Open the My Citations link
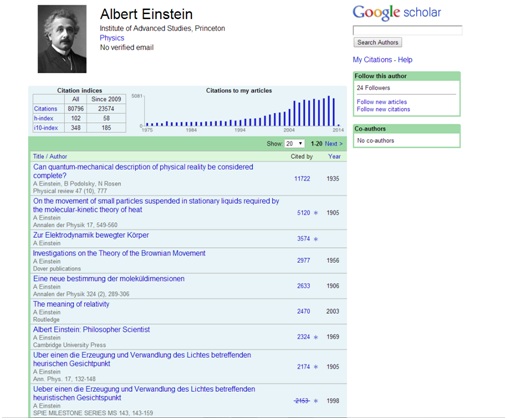Image resolution: width=507 pixels, height=420 pixels. [372, 60]
